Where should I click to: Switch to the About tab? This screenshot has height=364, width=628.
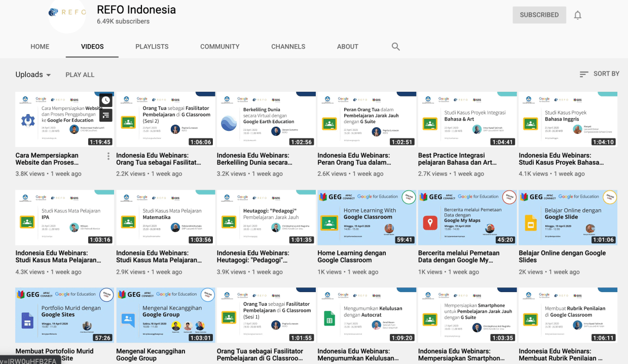(348, 47)
